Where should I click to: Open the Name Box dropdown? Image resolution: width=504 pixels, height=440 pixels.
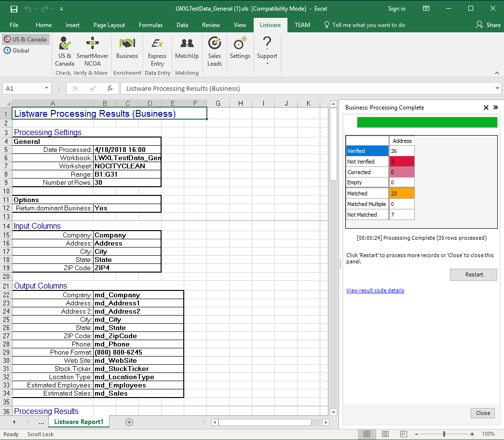[47, 88]
